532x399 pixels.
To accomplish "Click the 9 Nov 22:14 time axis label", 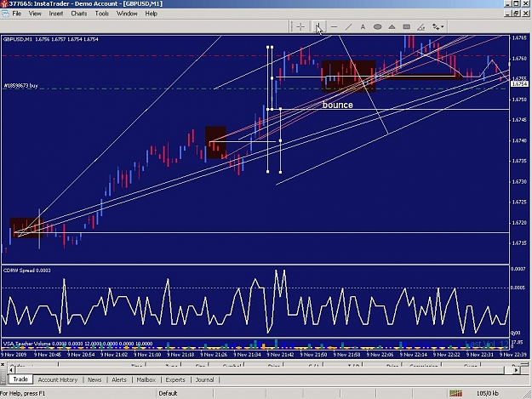I will pos(413,355).
